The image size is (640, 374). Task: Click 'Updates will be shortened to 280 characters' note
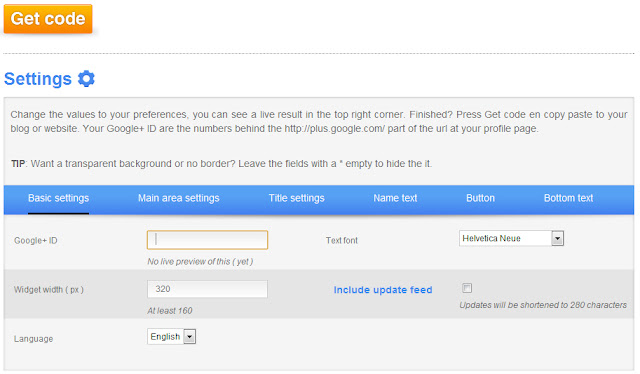click(x=543, y=305)
